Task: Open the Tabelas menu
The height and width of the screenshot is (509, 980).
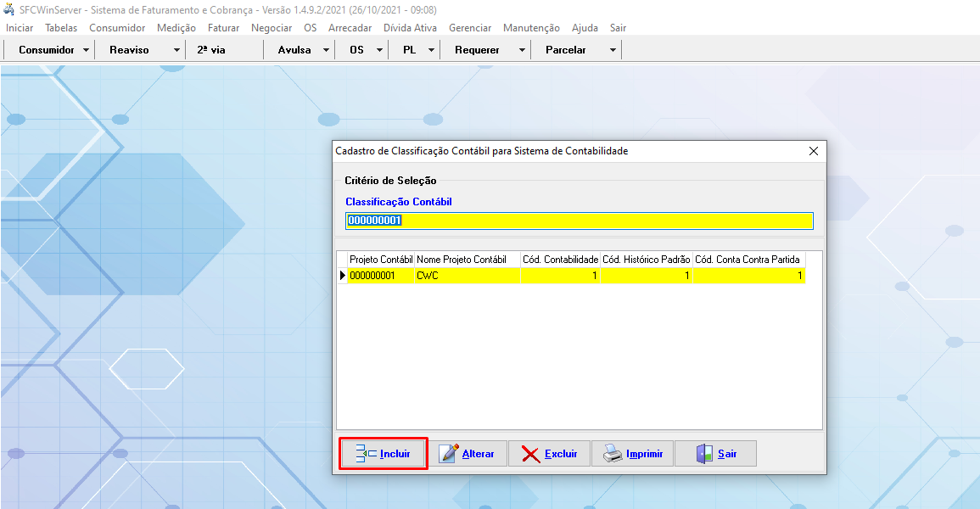Action: (61, 28)
